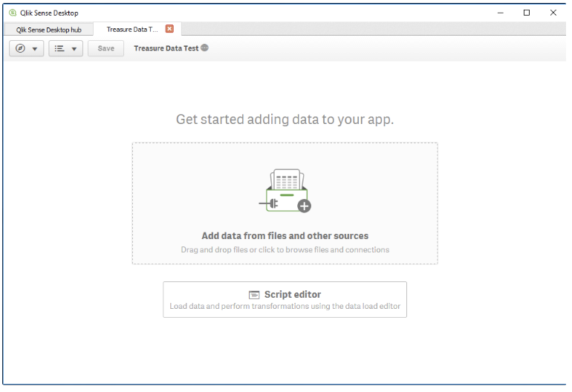Select the Treasure Data T... tab
Viewport: 572px width, 392px height.
pos(132,30)
